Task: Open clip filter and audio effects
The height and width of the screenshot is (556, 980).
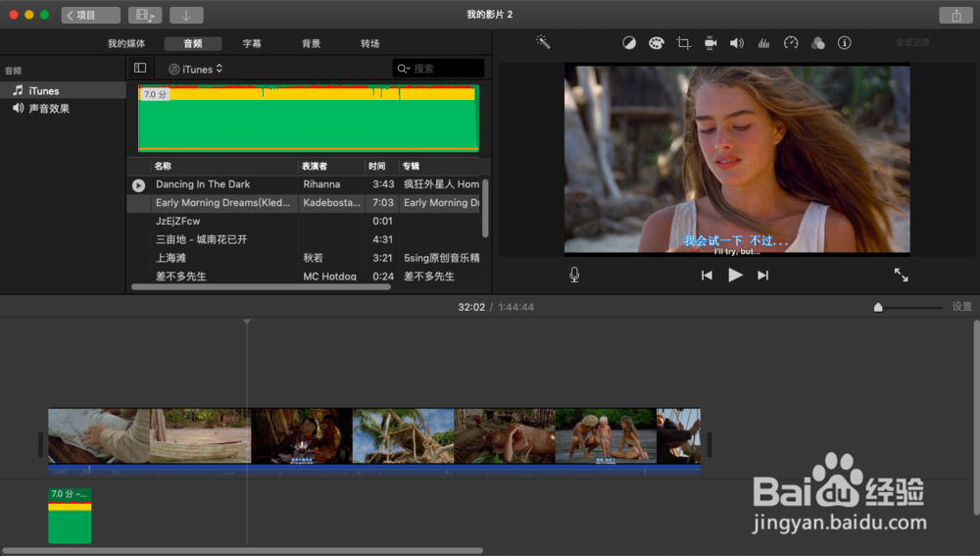Action: click(817, 43)
